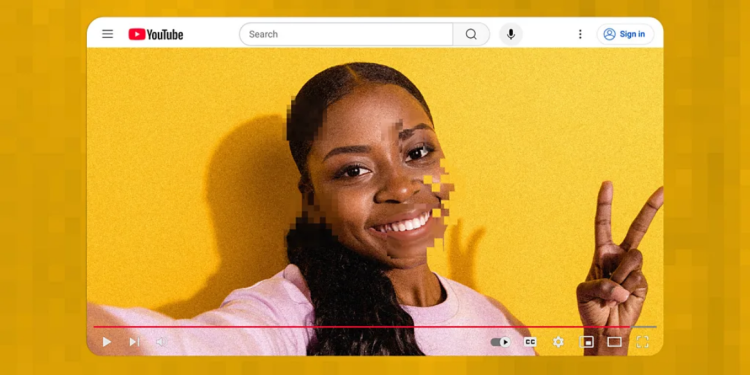The image size is (750, 375).
Task: Turn on closed captions
Action: click(530, 342)
